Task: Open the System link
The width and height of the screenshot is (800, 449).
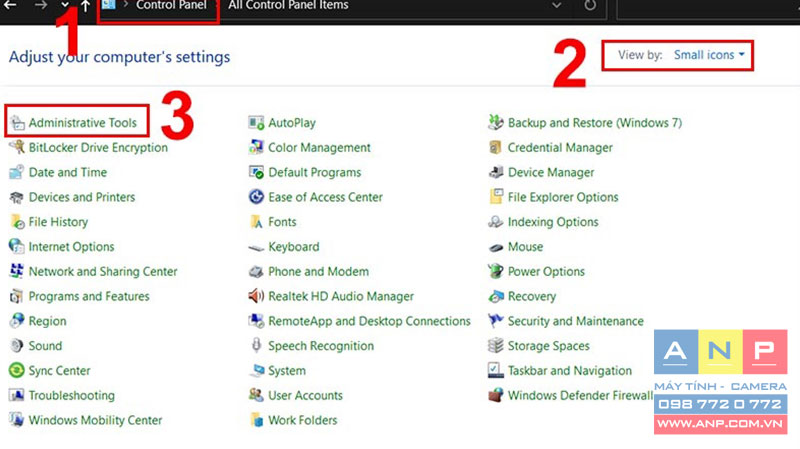Action: coord(287,371)
